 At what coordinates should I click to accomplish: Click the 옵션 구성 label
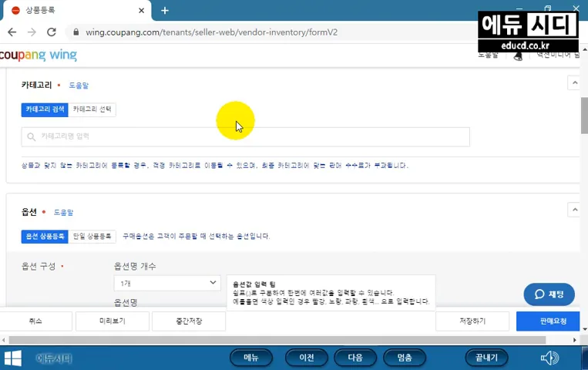[39, 267]
